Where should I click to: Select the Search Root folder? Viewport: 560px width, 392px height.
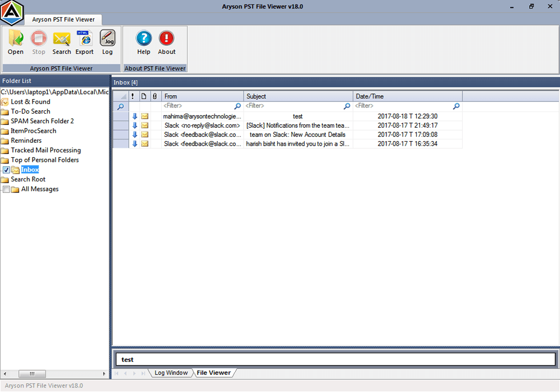click(28, 179)
